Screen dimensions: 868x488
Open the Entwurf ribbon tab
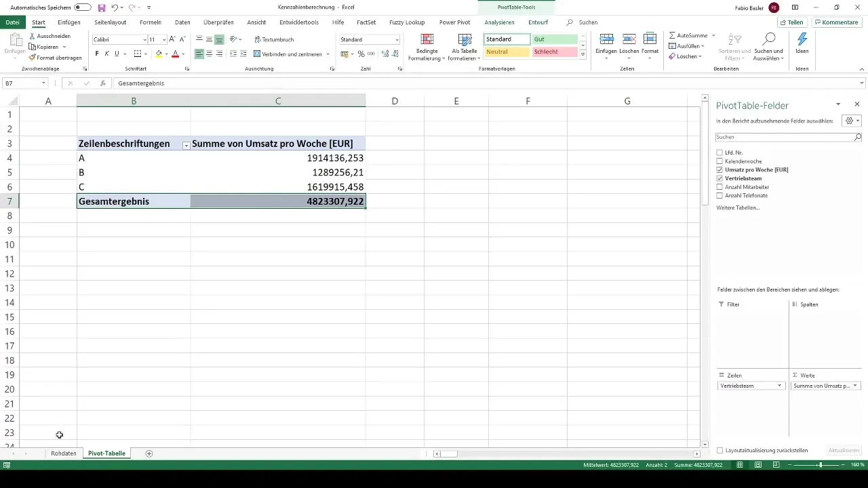538,22
